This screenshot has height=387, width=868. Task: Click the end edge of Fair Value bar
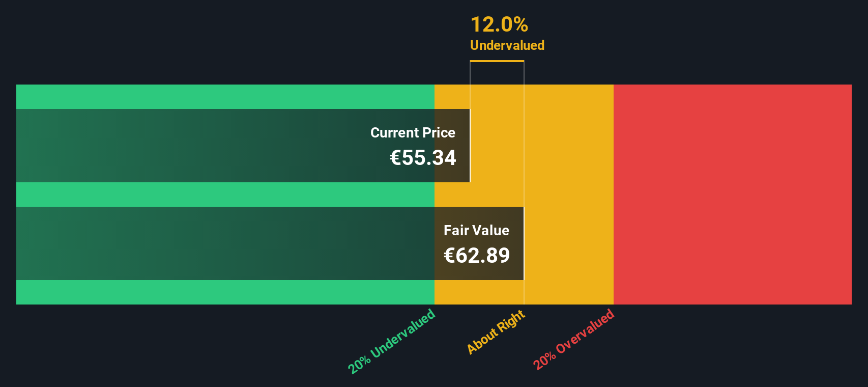pos(524,243)
